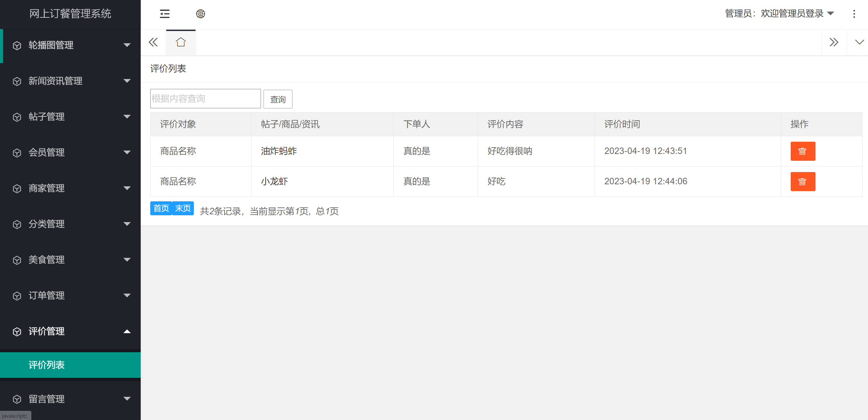The width and height of the screenshot is (868, 420).
Task: Toggle the sidebar collapse icon
Action: click(165, 14)
